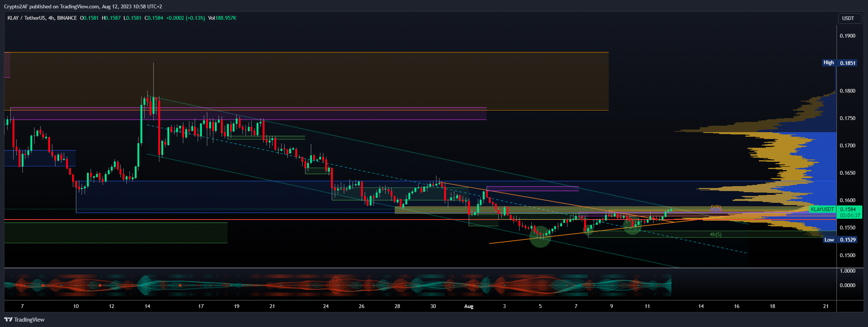Click the 0.1600 price axis label

(848, 200)
